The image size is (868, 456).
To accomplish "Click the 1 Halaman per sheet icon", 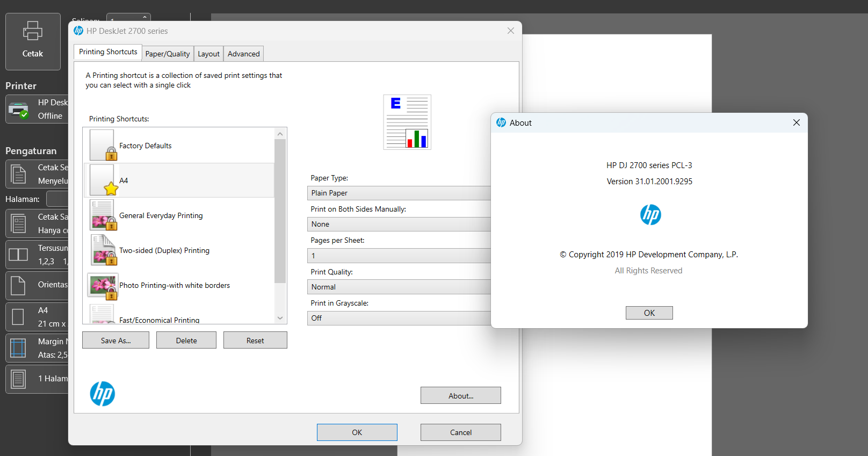I will pyautogui.click(x=18, y=379).
